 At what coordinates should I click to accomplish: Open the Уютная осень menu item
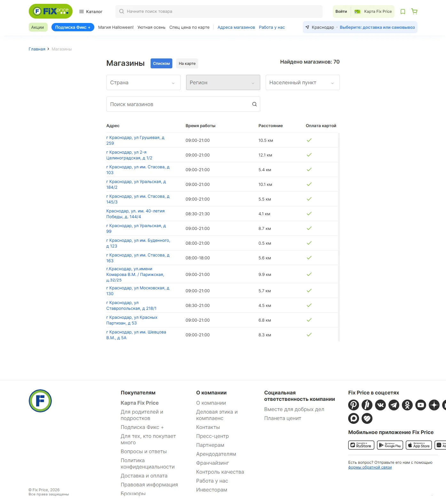pyautogui.click(x=152, y=27)
